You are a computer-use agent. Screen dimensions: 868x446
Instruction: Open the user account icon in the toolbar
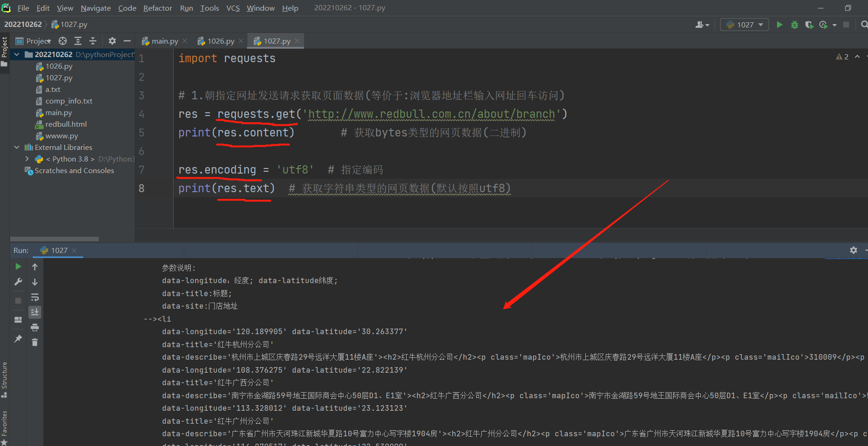[699, 25]
